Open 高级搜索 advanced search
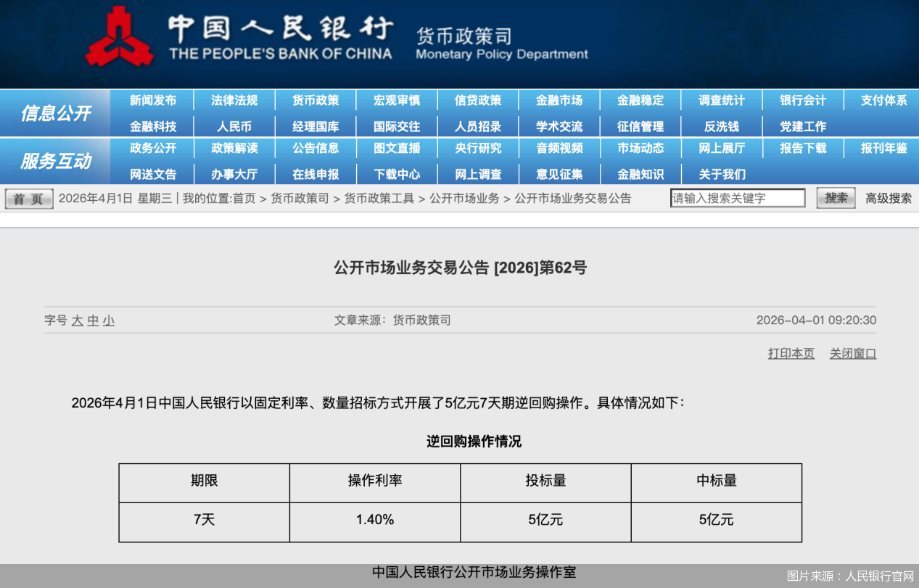The width and height of the screenshot is (919, 588). tap(888, 198)
